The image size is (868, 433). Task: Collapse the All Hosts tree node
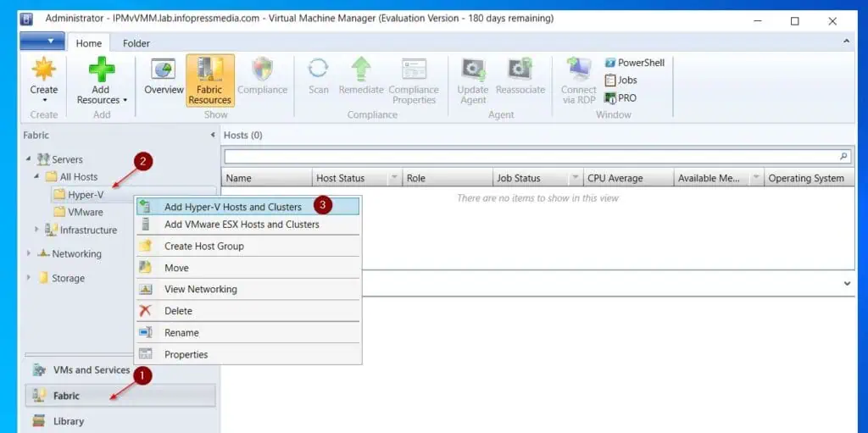tap(36, 176)
